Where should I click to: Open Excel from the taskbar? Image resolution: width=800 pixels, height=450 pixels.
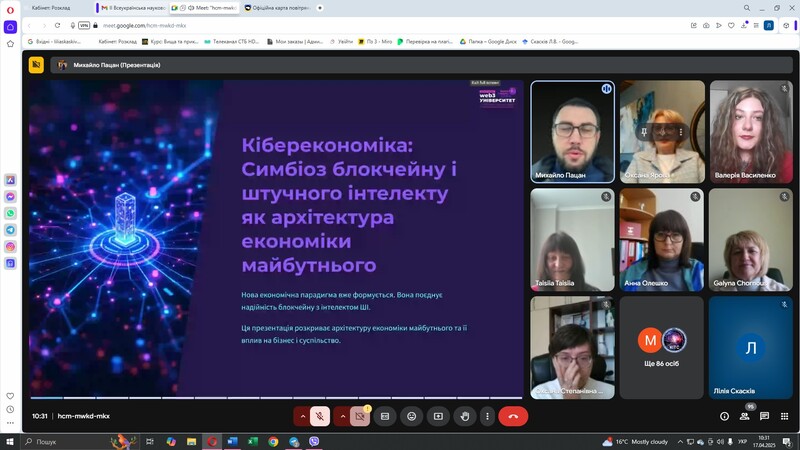click(253, 442)
